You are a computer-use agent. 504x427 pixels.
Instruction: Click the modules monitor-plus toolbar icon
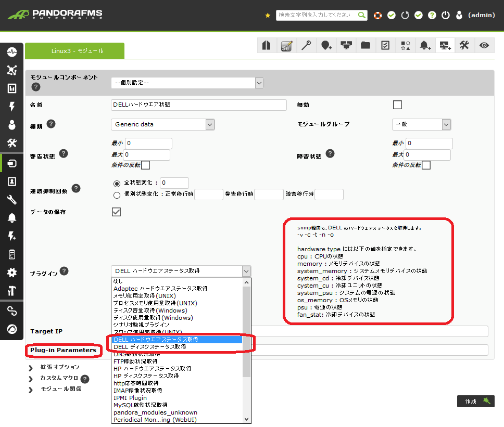(445, 45)
